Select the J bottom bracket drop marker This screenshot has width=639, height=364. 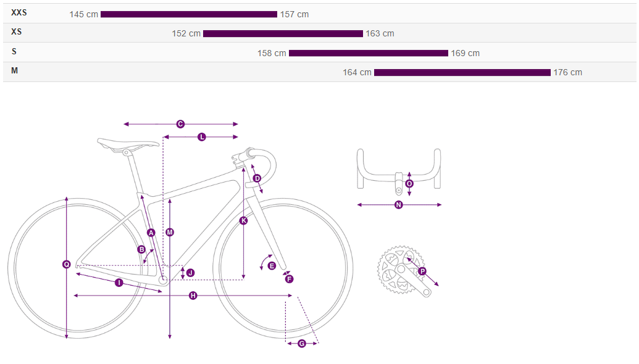click(190, 272)
